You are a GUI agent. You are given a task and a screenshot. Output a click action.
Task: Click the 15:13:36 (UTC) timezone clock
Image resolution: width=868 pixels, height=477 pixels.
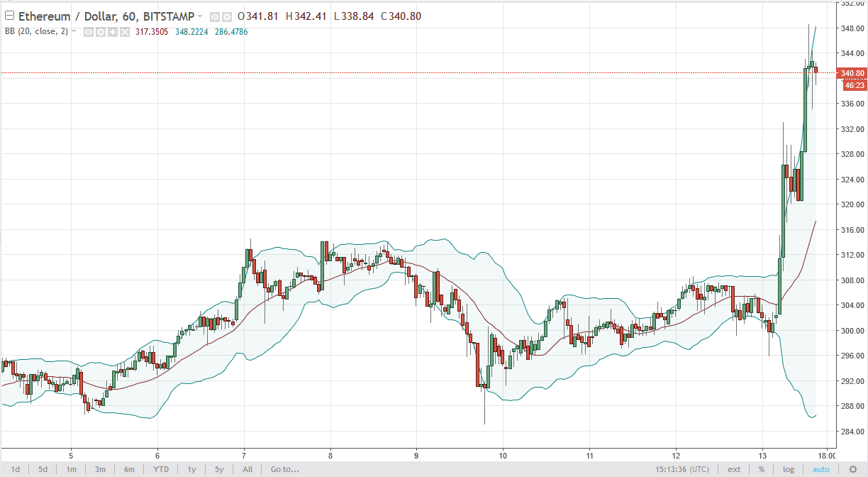684,469
